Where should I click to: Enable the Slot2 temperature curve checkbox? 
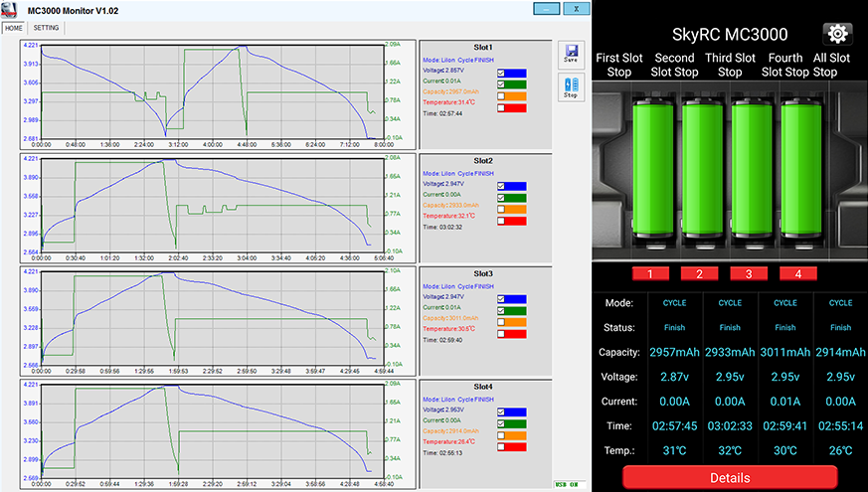(x=501, y=221)
